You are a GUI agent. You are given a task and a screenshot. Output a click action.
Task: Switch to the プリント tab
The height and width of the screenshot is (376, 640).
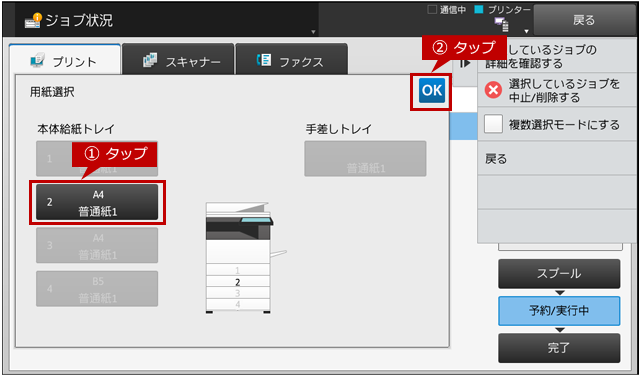point(65,60)
